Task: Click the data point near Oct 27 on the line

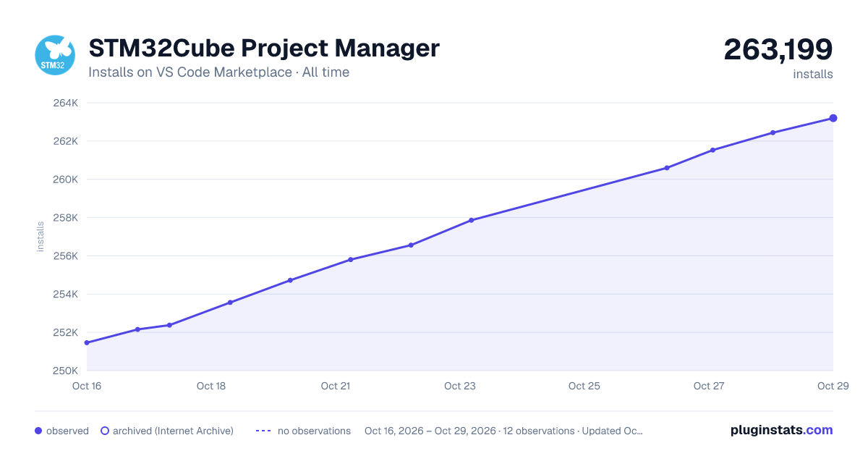Action: [x=713, y=150]
